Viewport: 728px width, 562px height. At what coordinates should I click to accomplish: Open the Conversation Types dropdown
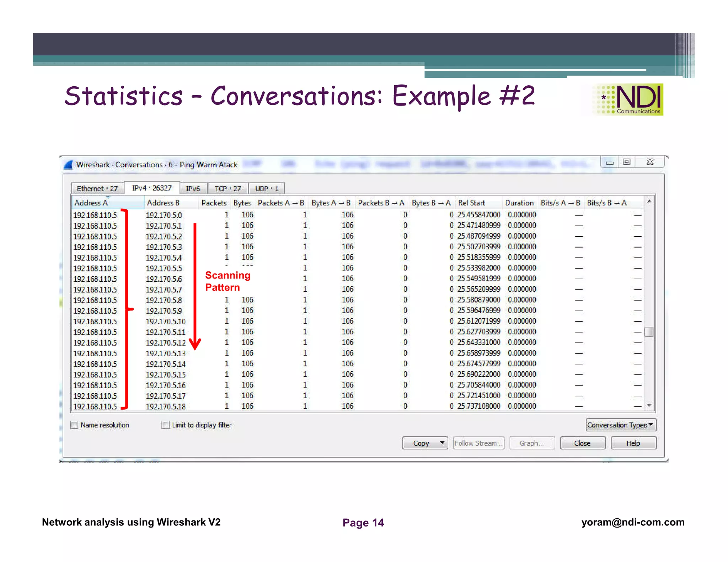[621, 425]
